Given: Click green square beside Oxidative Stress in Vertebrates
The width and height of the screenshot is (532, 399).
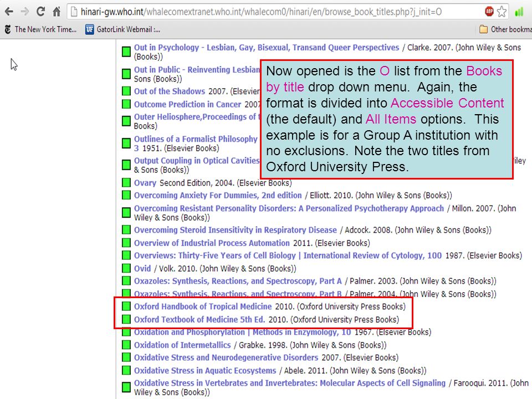Looking at the screenshot, I should coord(126,387).
